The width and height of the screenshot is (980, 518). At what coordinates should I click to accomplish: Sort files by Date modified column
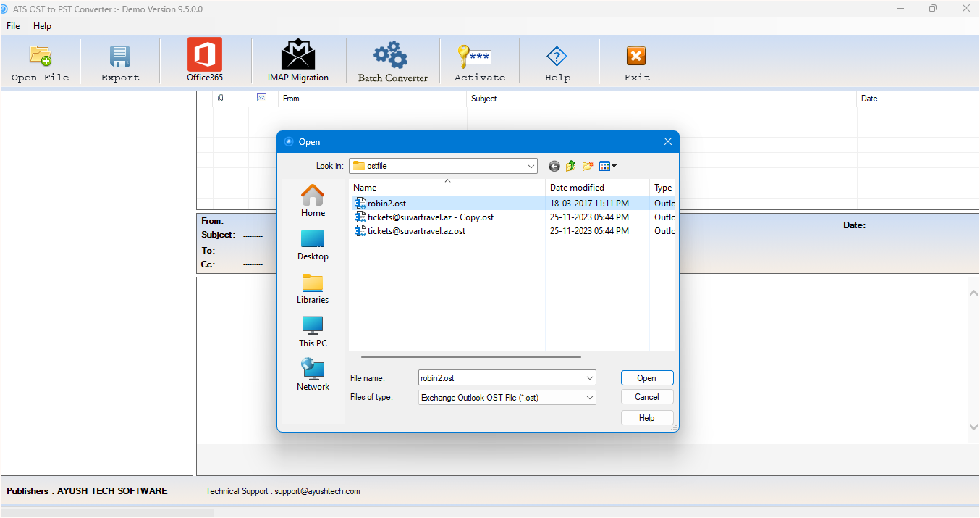pyautogui.click(x=597, y=188)
